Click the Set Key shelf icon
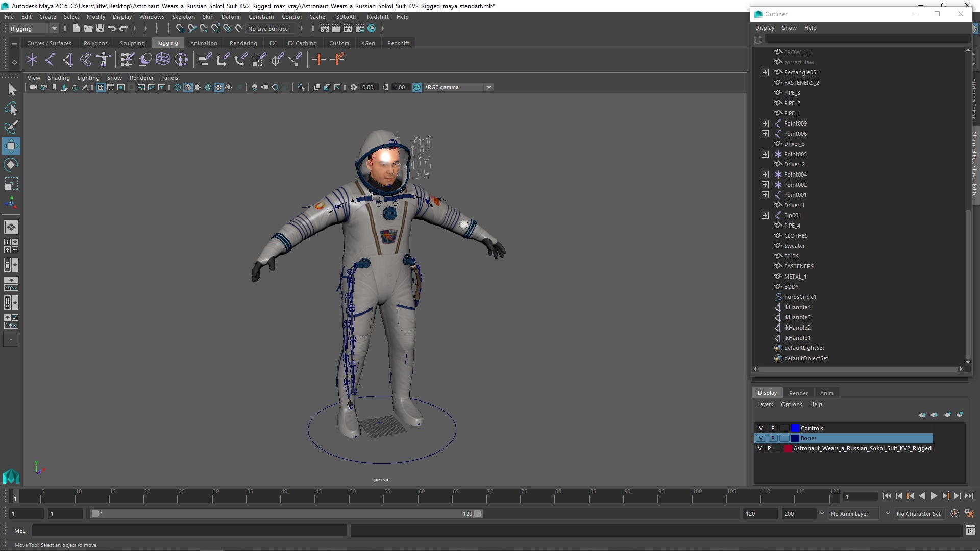980x551 pixels. pyautogui.click(x=319, y=60)
